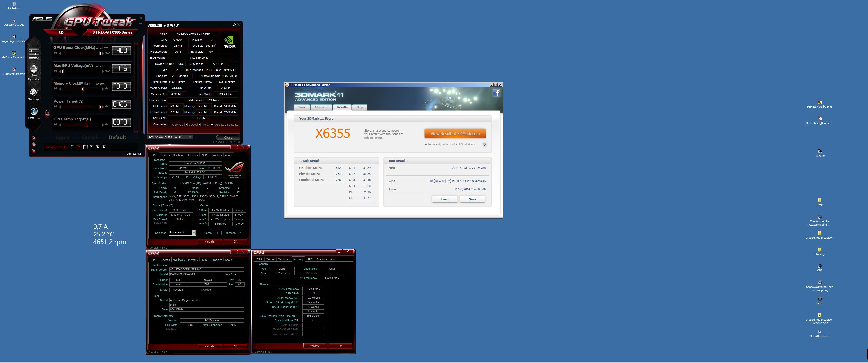The image size is (868, 363).
Task: Click the Default button in GPU Tweak
Action: pyautogui.click(x=117, y=137)
